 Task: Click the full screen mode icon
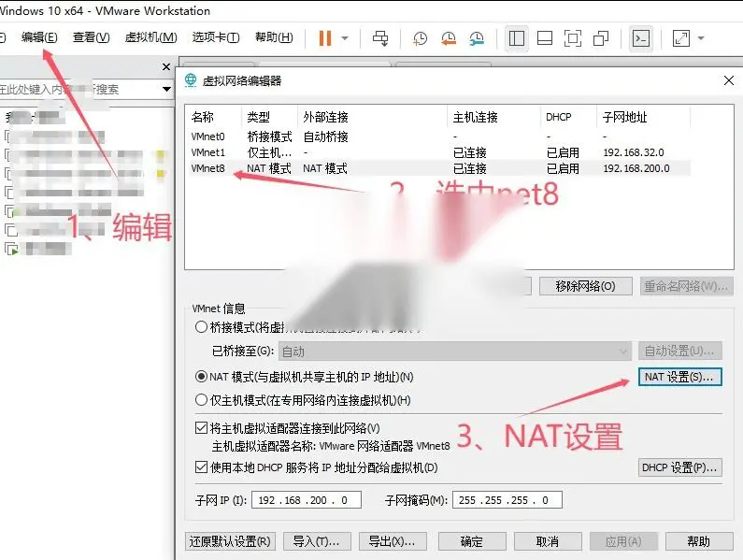coord(572,38)
